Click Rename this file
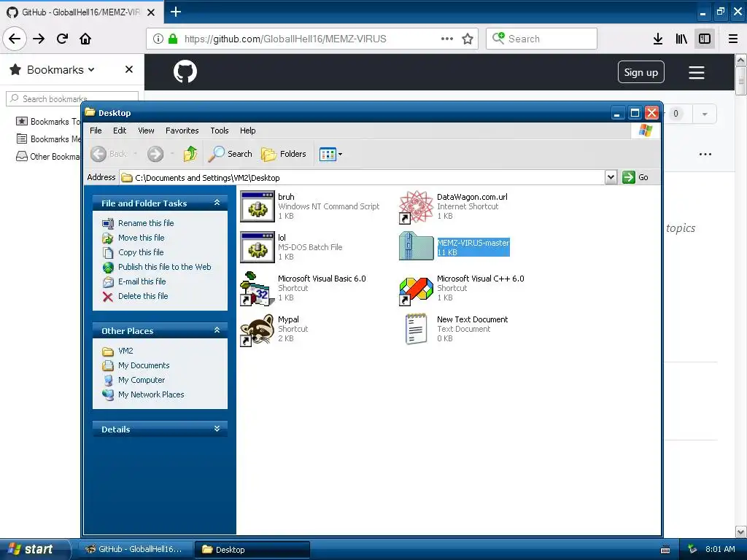 [x=146, y=223]
